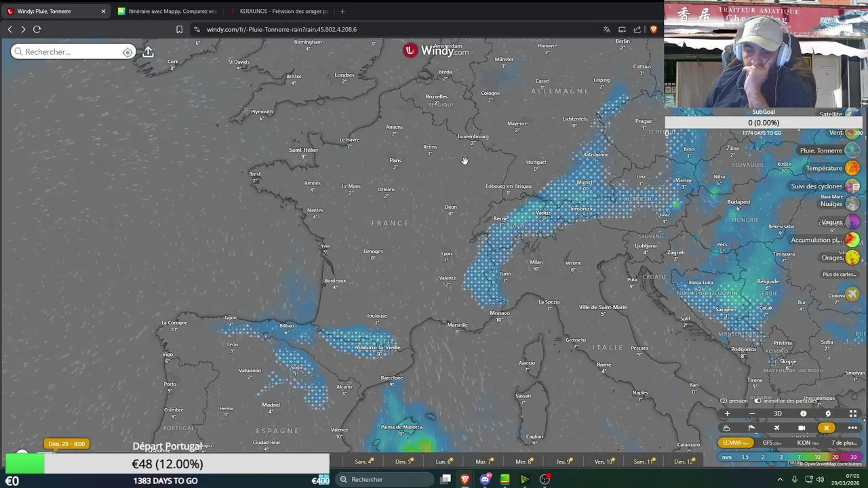868x488 pixels.
Task: Go forward in the browser
Action: (x=23, y=29)
